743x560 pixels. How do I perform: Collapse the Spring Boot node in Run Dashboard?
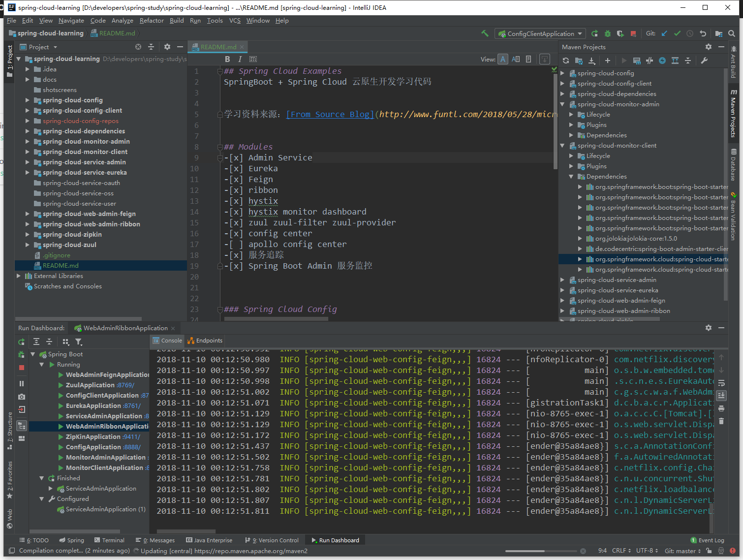[x=33, y=354]
